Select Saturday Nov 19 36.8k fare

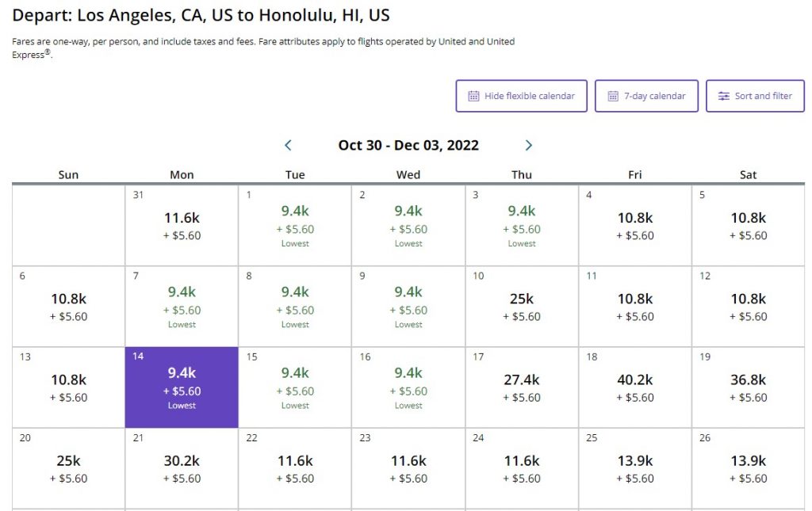click(x=748, y=387)
